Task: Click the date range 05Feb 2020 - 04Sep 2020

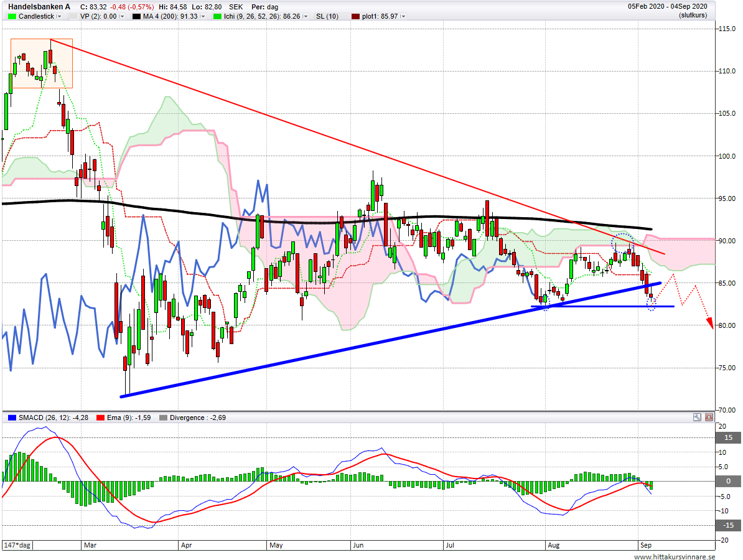Action: 668,6
